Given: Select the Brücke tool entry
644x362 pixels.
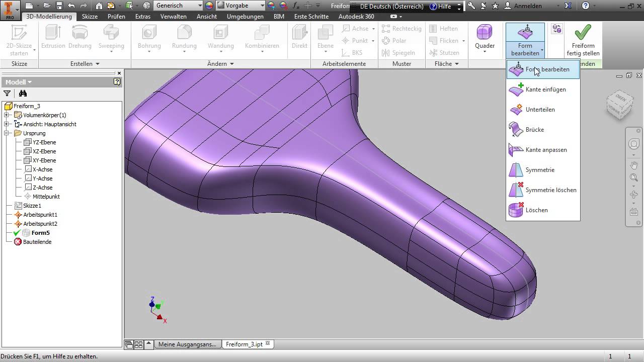Looking at the screenshot, I should point(543,130).
